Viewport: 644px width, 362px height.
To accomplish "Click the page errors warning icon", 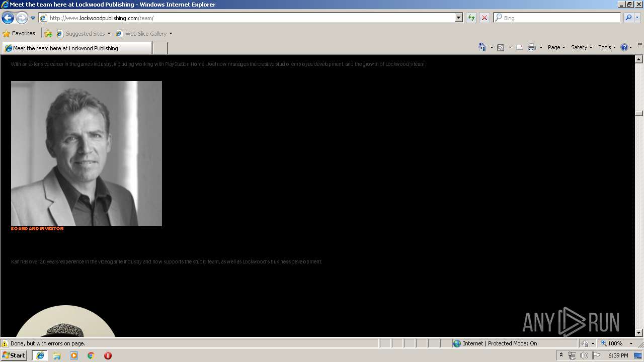I will coord(5,343).
